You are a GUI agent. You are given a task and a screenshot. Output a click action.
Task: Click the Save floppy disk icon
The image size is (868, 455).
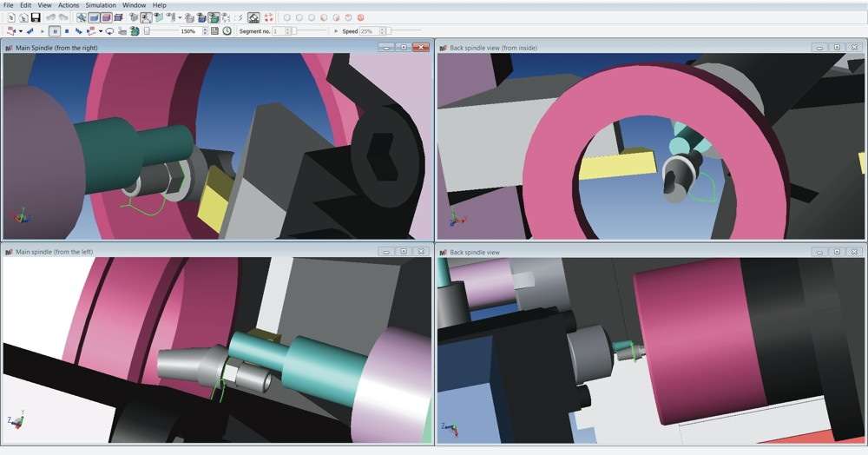point(36,17)
